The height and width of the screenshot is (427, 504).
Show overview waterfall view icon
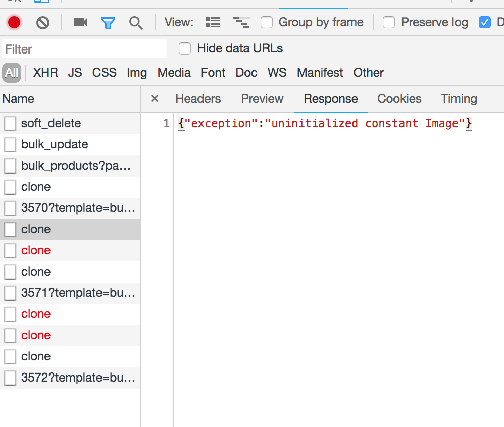coord(241,23)
